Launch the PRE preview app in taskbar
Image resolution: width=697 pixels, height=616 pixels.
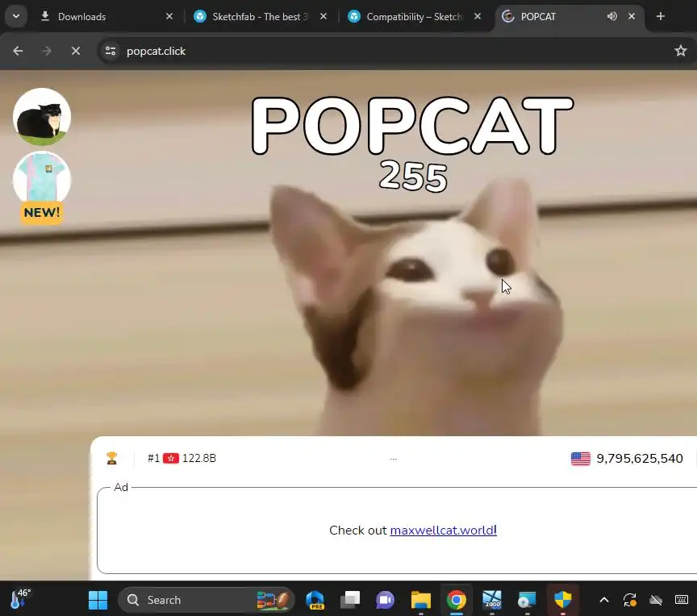[315, 600]
